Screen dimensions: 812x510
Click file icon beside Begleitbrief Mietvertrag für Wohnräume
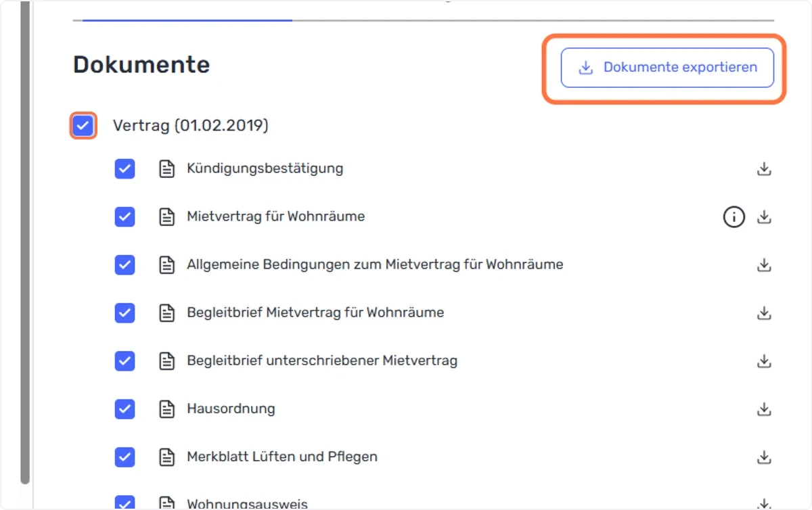(166, 313)
